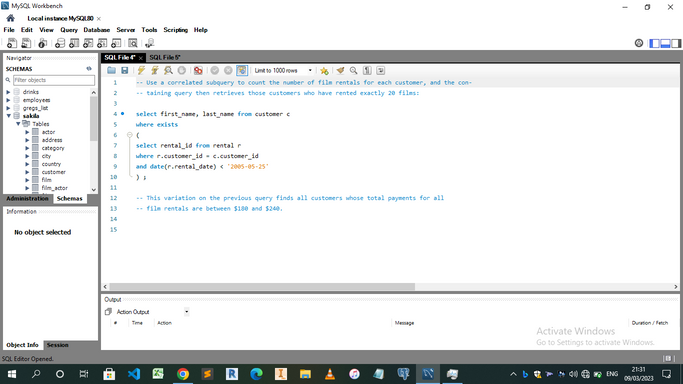Create a new stored procedure icon
The image size is (683, 384).
coord(102,43)
